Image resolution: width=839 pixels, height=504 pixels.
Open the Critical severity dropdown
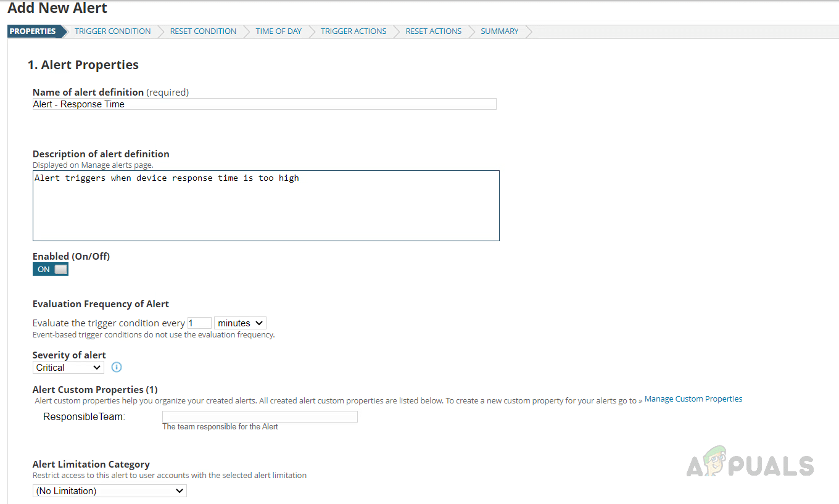click(x=68, y=367)
